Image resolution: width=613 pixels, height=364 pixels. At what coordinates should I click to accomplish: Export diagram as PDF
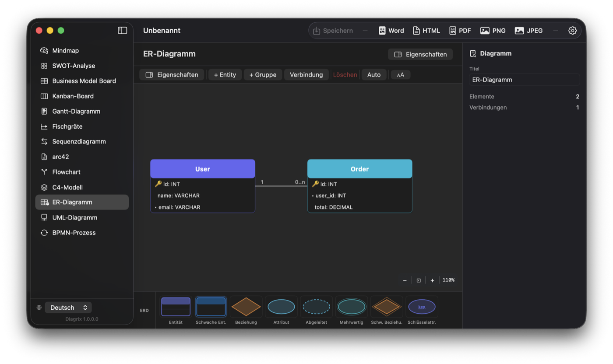(460, 31)
